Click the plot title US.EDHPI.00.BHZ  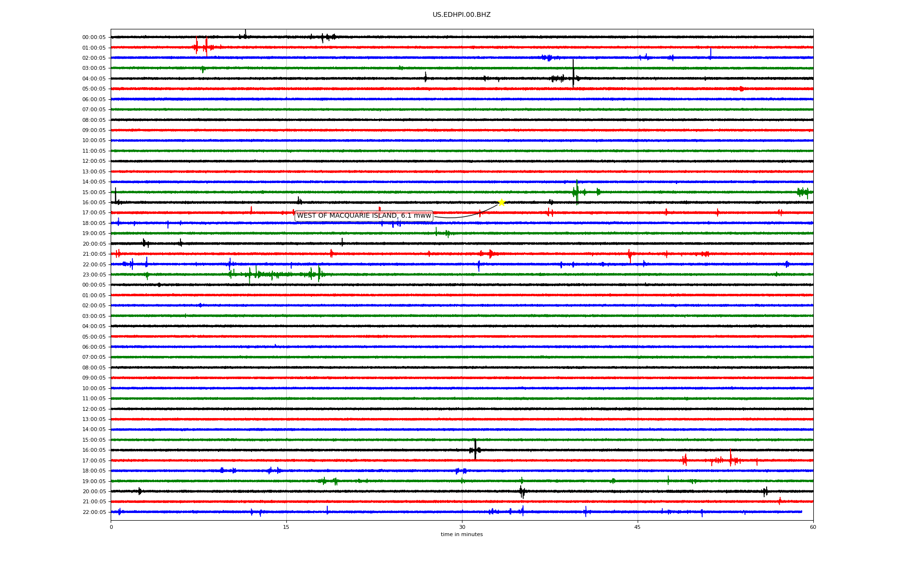click(462, 15)
